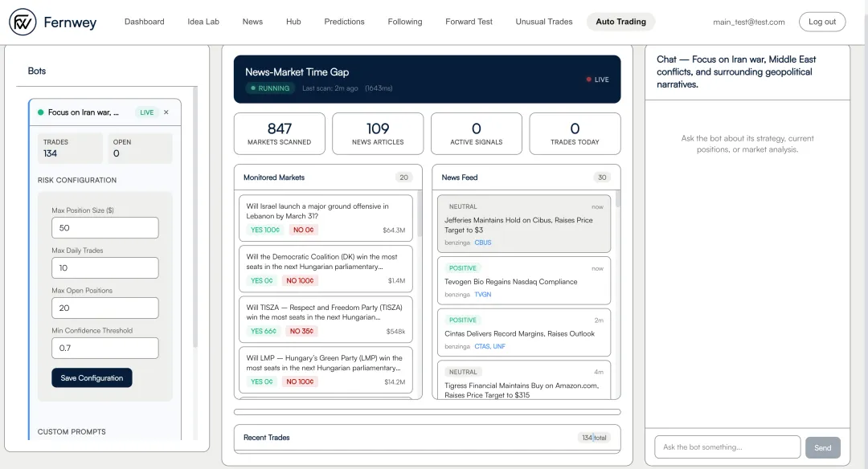The width and height of the screenshot is (868, 469).
Task: Click the Monitored Markets count badge 20
Action: pos(403,177)
